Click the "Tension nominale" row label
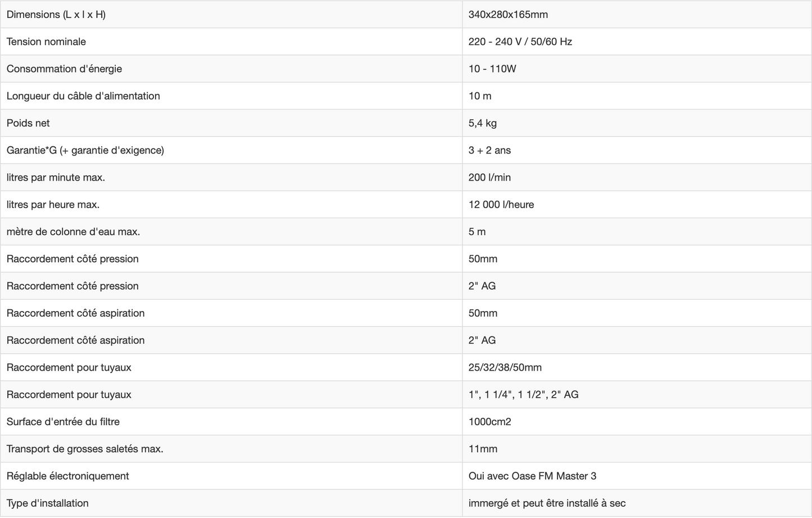Viewport: 812px width, 518px height. pyautogui.click(x=46, y=42)
